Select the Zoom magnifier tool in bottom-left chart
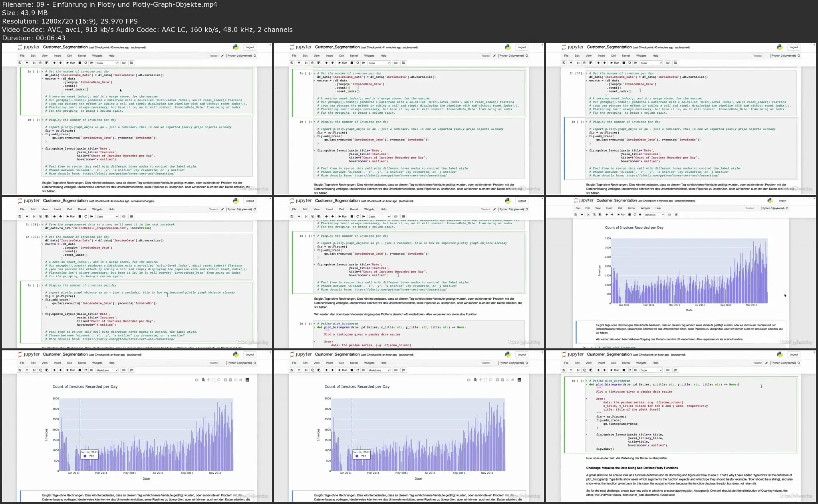Image resolution: width=818 pixels, height=504 pixels. click(203, 380)
